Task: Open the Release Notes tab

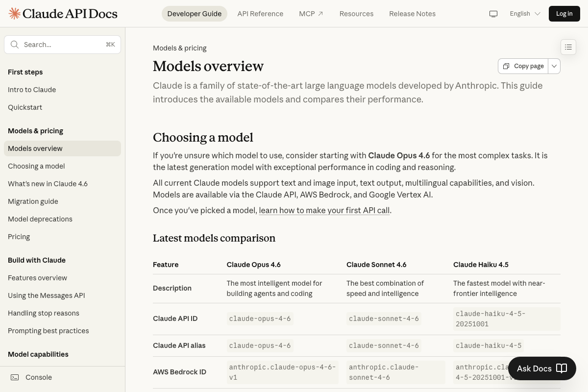Action: (x=412, y=14)
